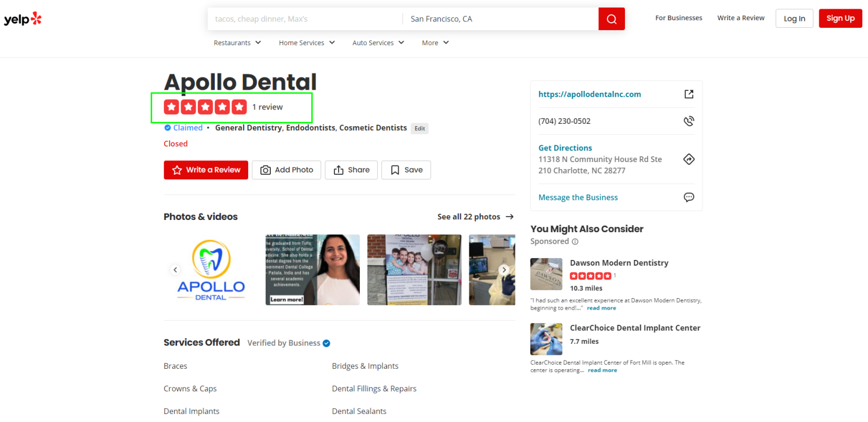Open See all 22 photos link
The width and height of the screenshot is (868, 422).
pyautogui.click(x=476, y=217)
